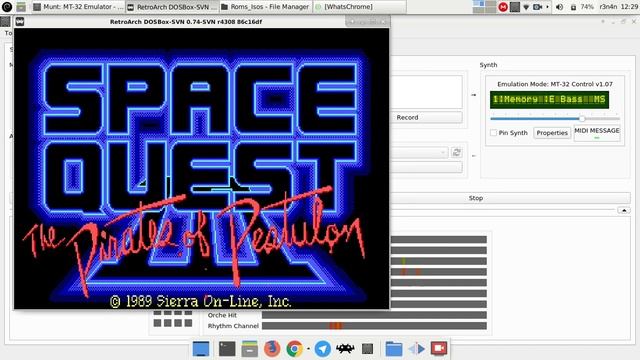This screenshot has width=640, height=360.
Task: Switch to the WhatsChrome taskbar entry
Action: [359, 7]
